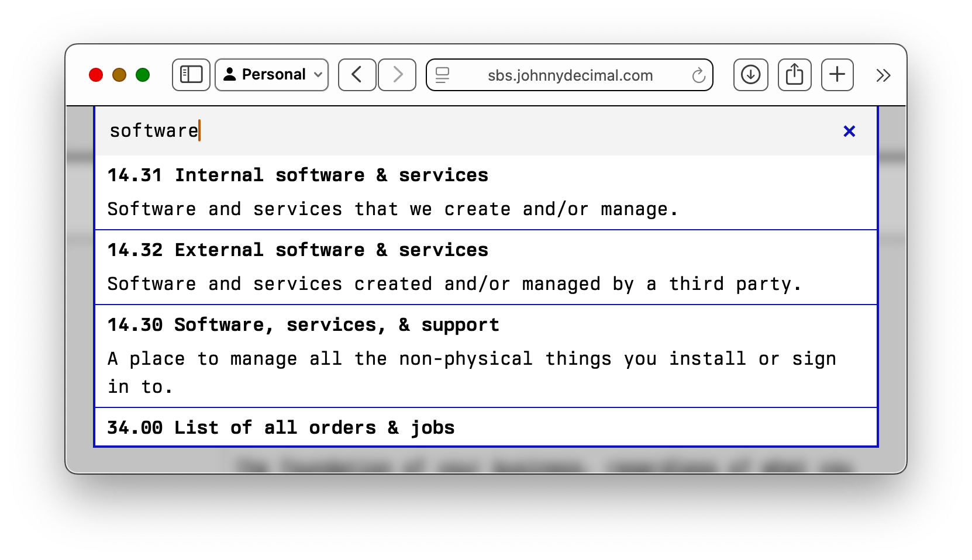Show the downloads list

[750, 75]
